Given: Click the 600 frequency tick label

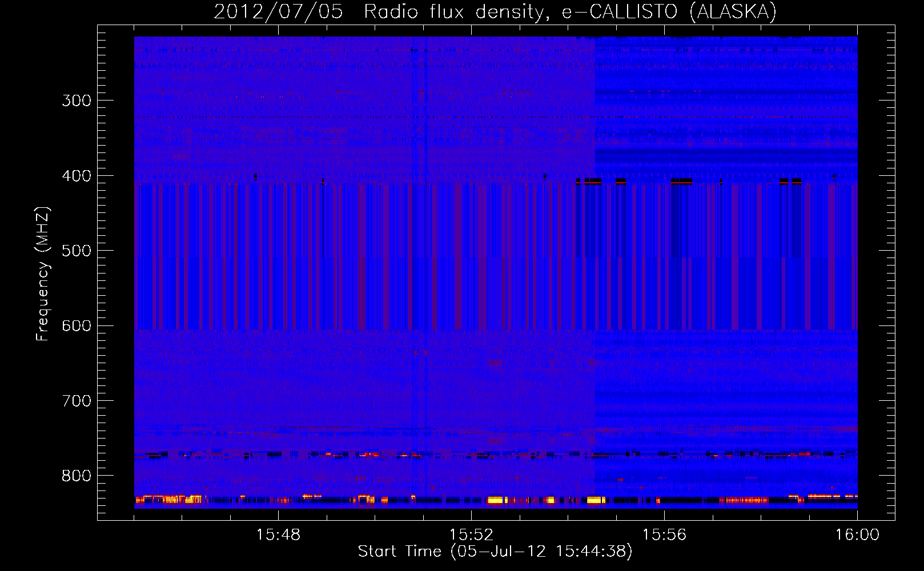Looking at the screenshot, I should pyautogui.click(x=77, y=326).
